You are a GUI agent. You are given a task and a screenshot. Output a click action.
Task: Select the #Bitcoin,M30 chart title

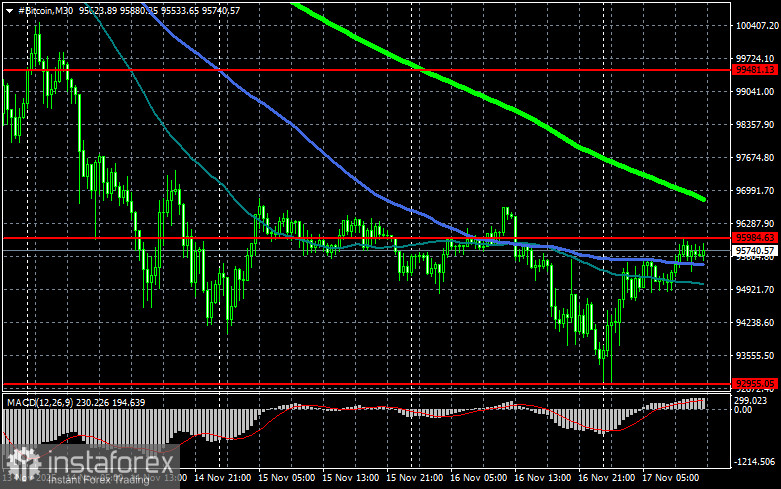coord(45,10)
